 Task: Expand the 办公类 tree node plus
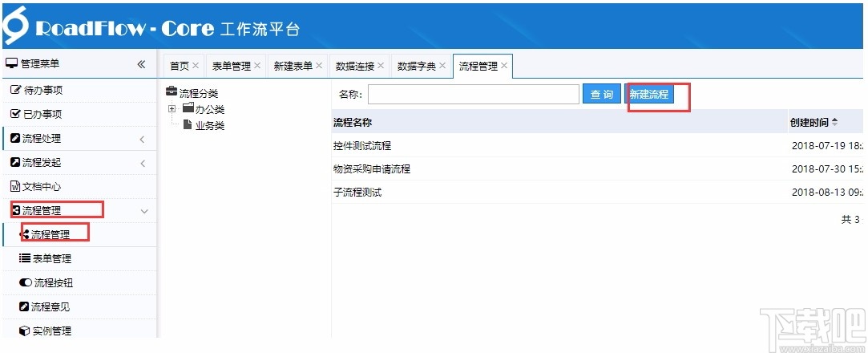pos(172,108)
